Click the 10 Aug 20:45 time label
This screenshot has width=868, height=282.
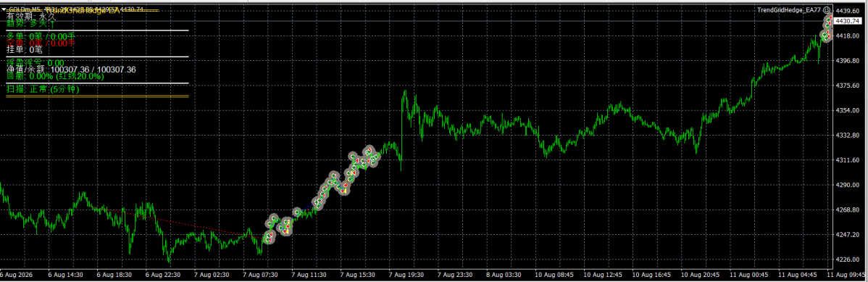701,275
